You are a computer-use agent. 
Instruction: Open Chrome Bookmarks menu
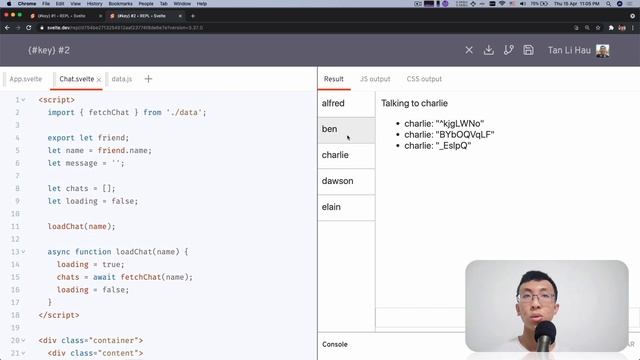click(120, 4)
